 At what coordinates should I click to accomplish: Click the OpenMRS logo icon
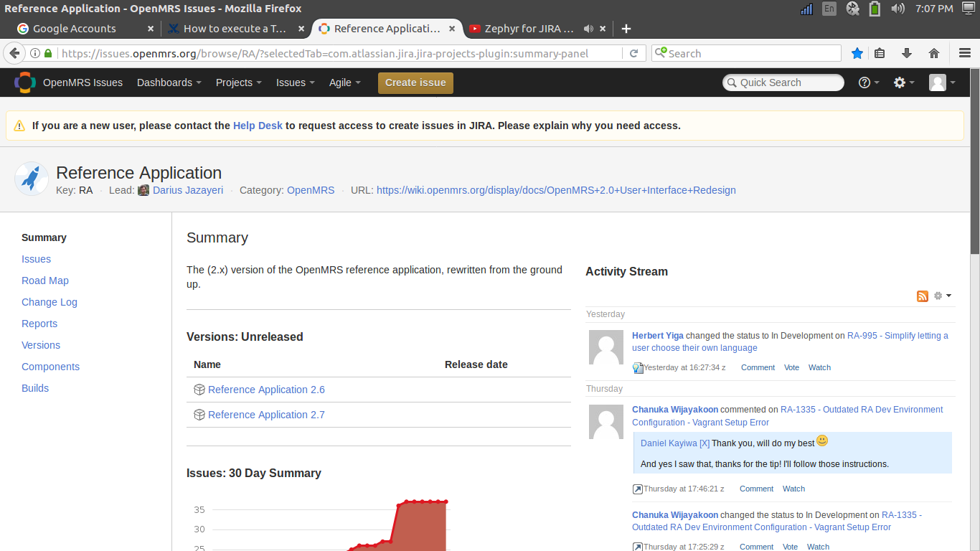pyautogui.click(x=24, y=83)
